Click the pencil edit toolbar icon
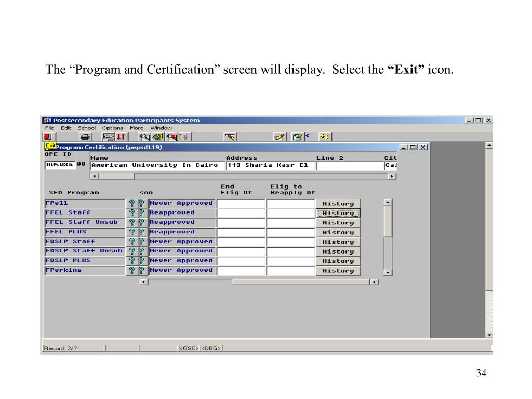Image resolution: width=532 pixels, height=399 pixels. 280,137
